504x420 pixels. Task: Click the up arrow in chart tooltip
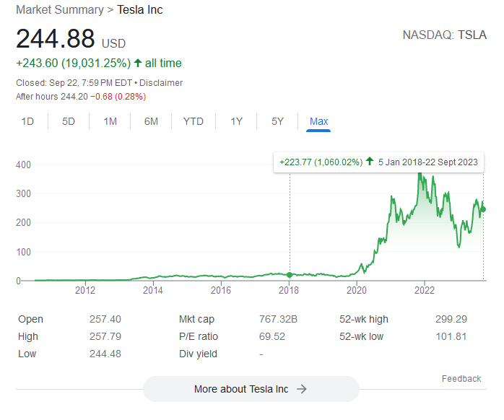370,162
